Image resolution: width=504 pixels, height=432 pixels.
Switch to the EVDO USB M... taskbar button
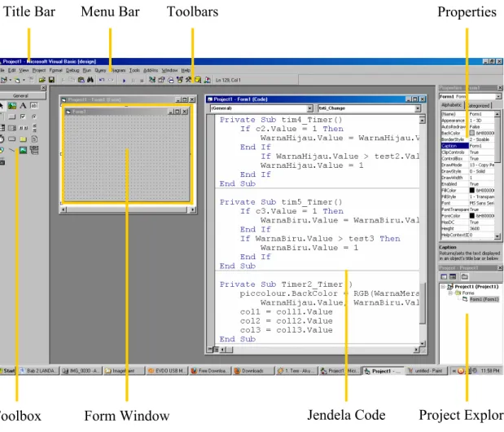(x=167, y=371)
